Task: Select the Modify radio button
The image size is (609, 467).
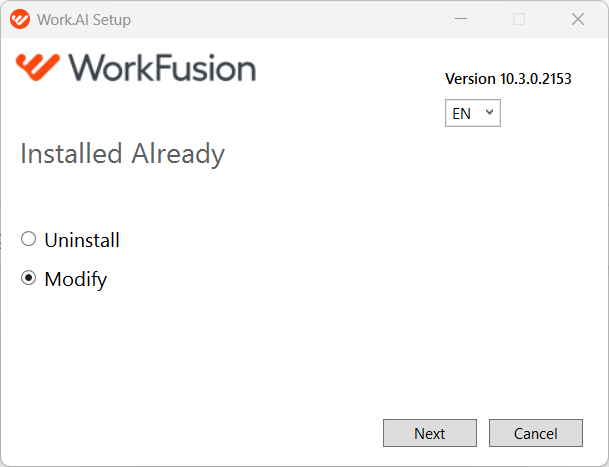Action: [28, 278]
